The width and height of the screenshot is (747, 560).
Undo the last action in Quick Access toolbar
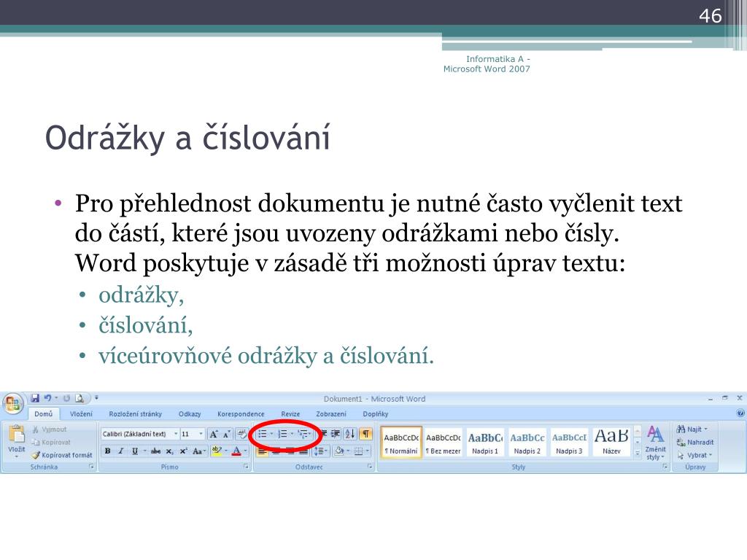[x=47, y=398]
